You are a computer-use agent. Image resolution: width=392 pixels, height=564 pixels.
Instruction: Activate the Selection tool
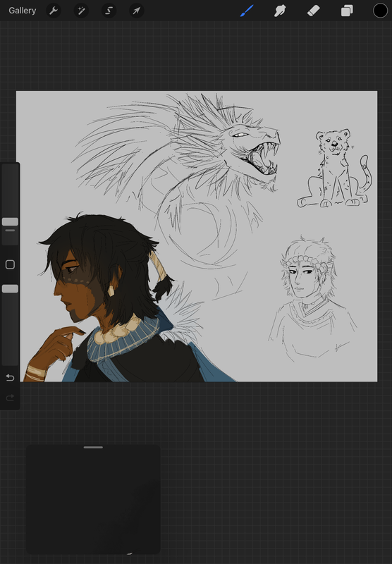coord(109,11)
